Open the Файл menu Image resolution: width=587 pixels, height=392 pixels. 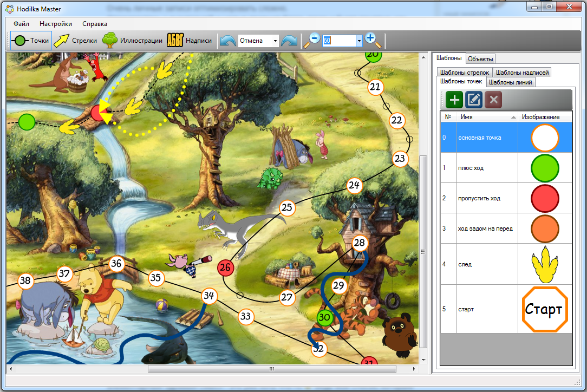22,24
